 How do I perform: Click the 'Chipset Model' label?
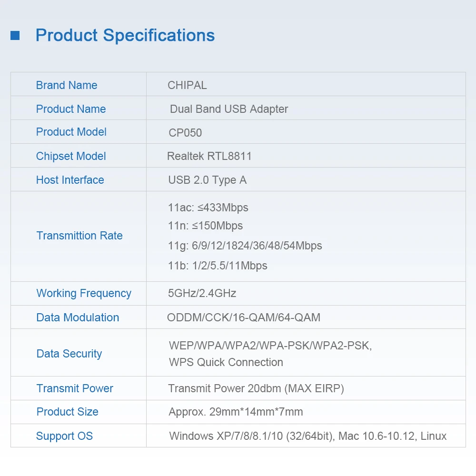click(71, 156)
